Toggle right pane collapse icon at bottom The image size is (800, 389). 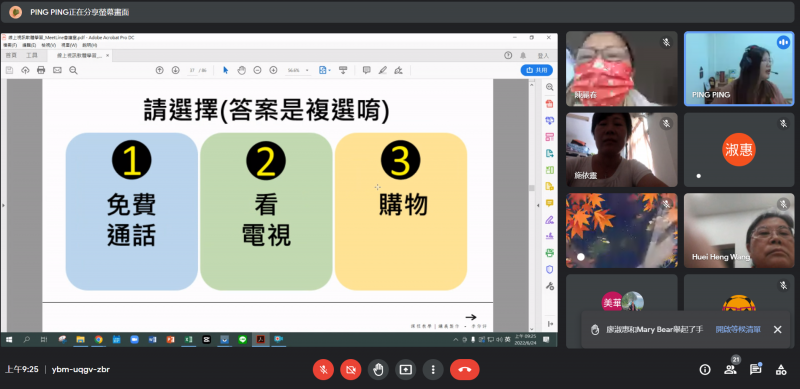550,324
